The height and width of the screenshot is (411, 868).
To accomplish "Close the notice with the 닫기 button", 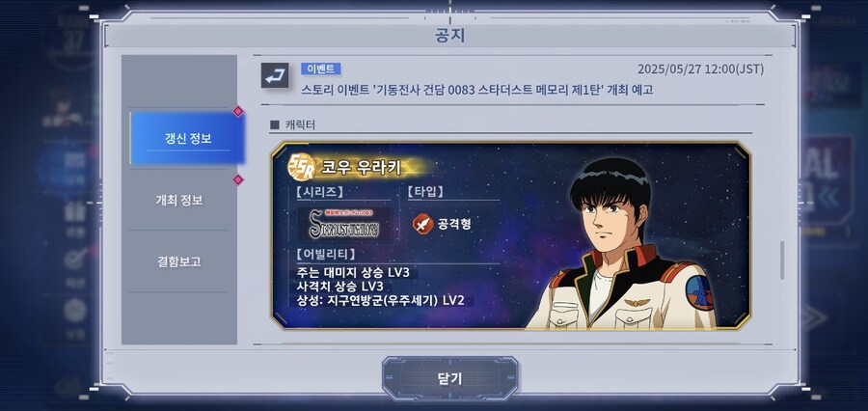I will (x=449, y=379).
